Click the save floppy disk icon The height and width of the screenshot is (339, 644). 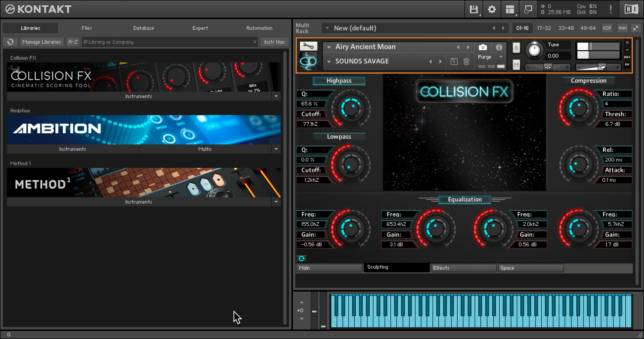[x=474, y=10]
